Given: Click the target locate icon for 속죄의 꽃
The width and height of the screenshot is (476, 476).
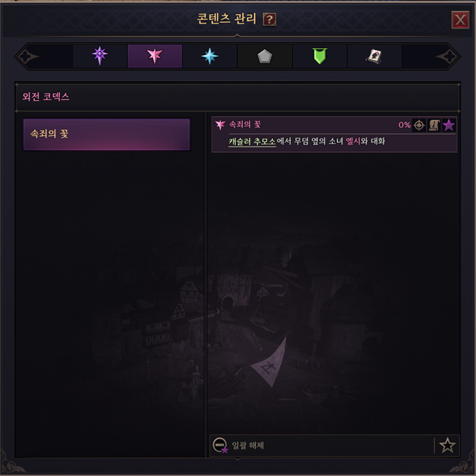Looking at the screenshot, I should click(x=419, y=125).
